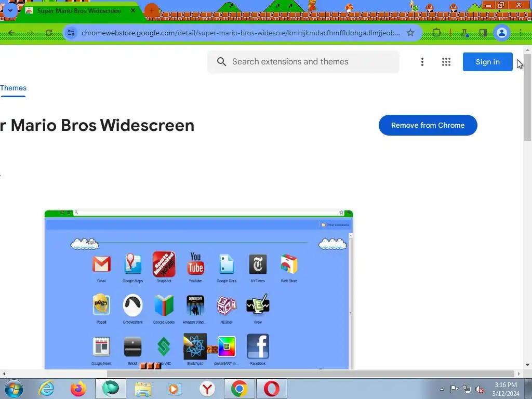Switch to Opera browser on taskbar

click(x=271, y=389)
